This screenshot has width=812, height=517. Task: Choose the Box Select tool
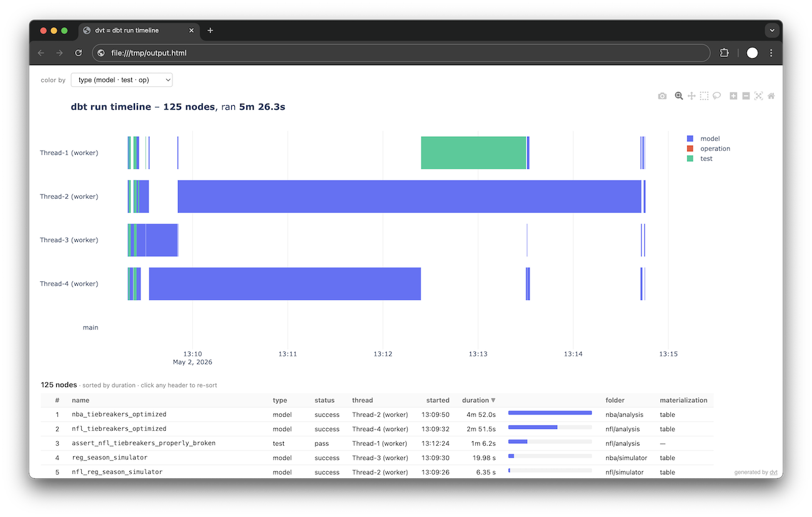(704, 96)
